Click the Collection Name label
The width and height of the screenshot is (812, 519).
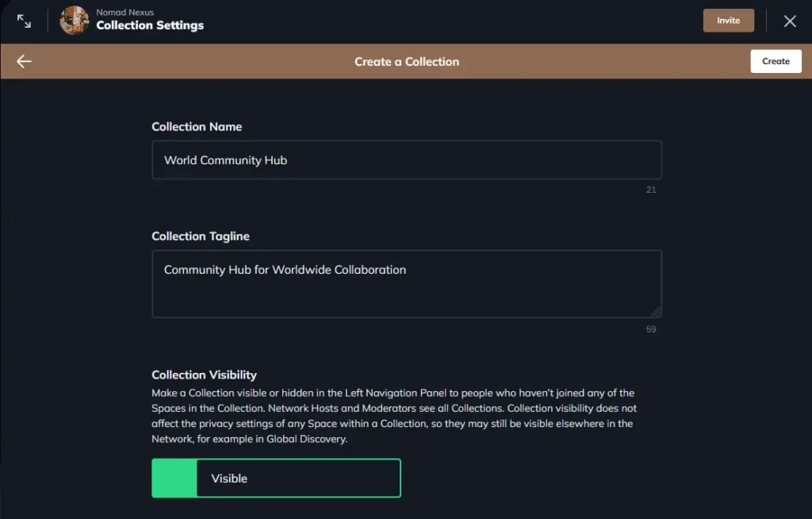[197, 126]
